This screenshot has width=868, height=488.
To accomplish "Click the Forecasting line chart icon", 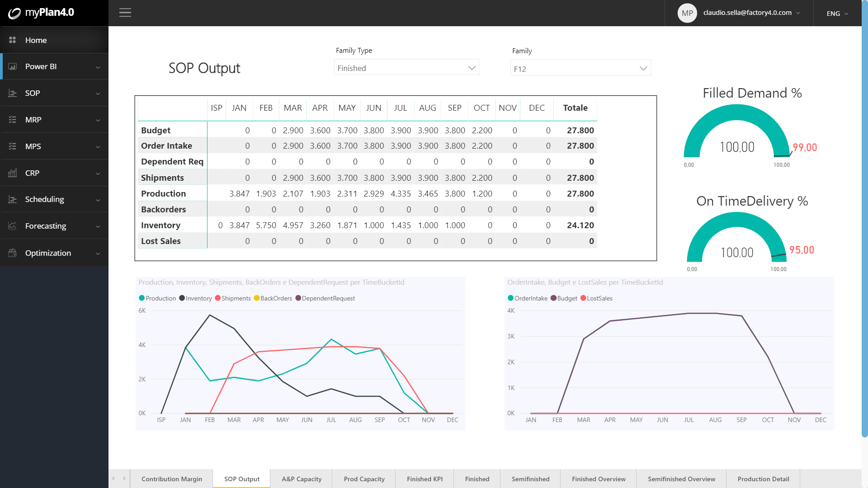I will pos(13,226).
